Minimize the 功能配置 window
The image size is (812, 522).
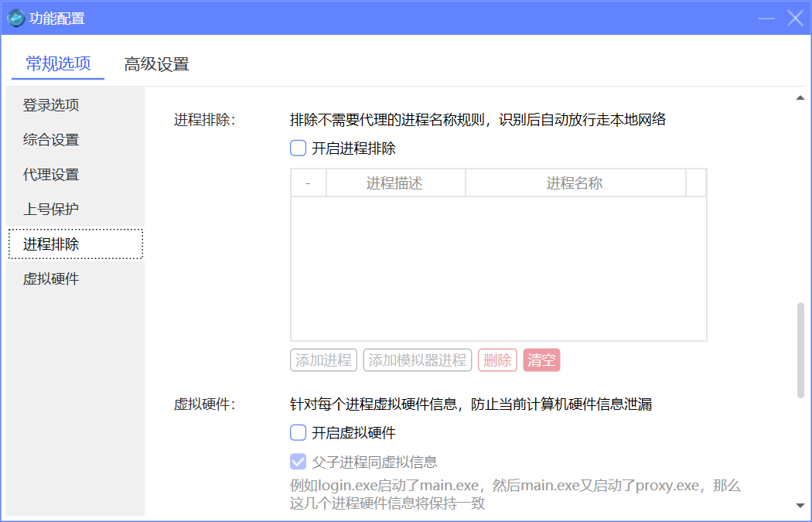coord(766,18)
